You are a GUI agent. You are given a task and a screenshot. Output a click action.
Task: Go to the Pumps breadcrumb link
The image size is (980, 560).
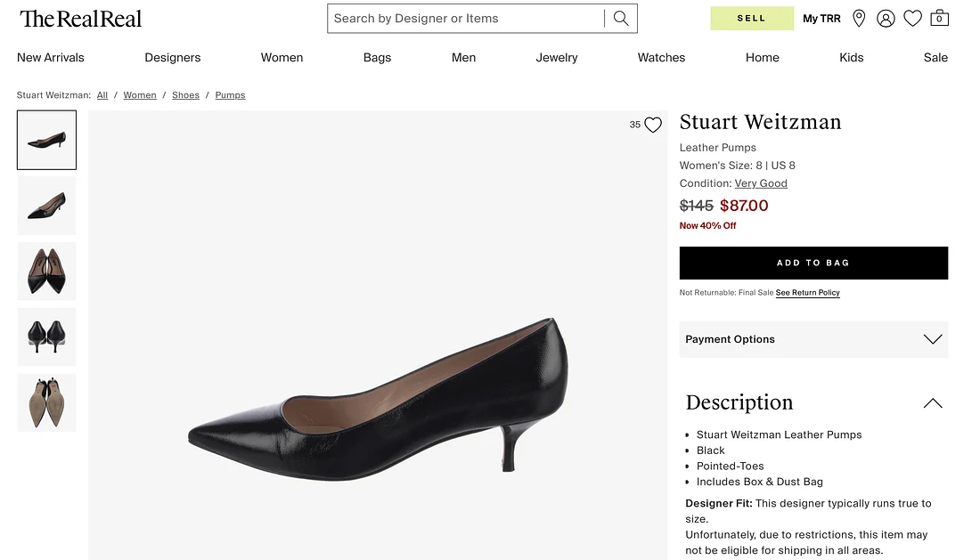coord(230,95)
